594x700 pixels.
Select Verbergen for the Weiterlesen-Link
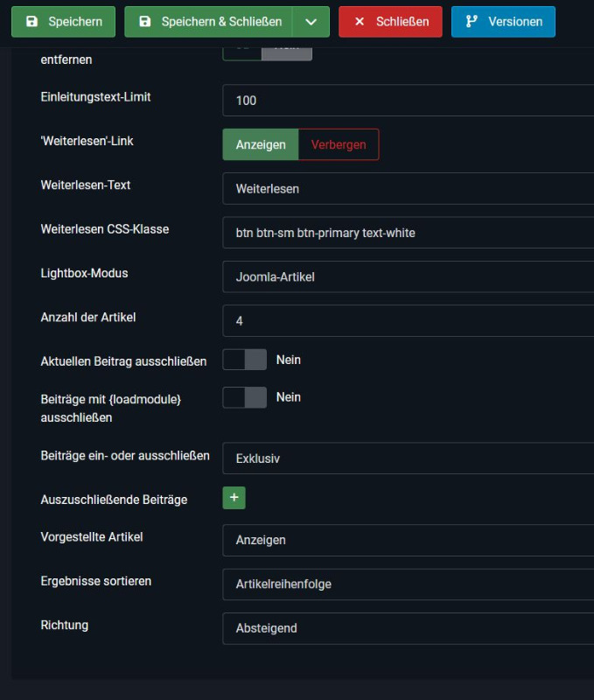click(x=339, y=144)
